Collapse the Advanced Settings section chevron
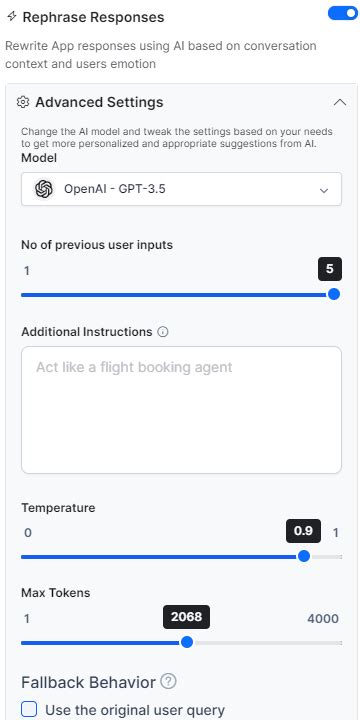 coord(340,102)
